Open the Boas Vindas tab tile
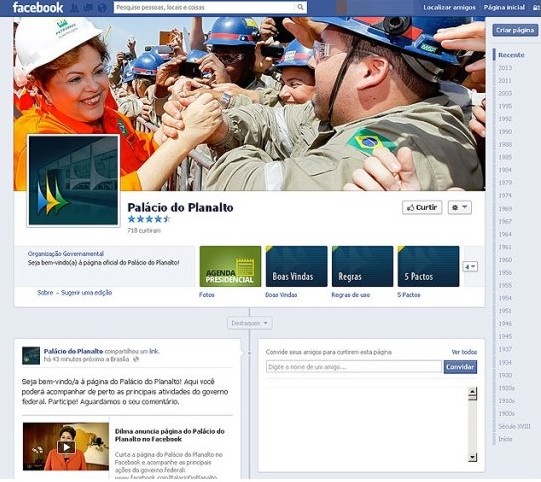The image size is (541, 482). (x=296, y=266)
